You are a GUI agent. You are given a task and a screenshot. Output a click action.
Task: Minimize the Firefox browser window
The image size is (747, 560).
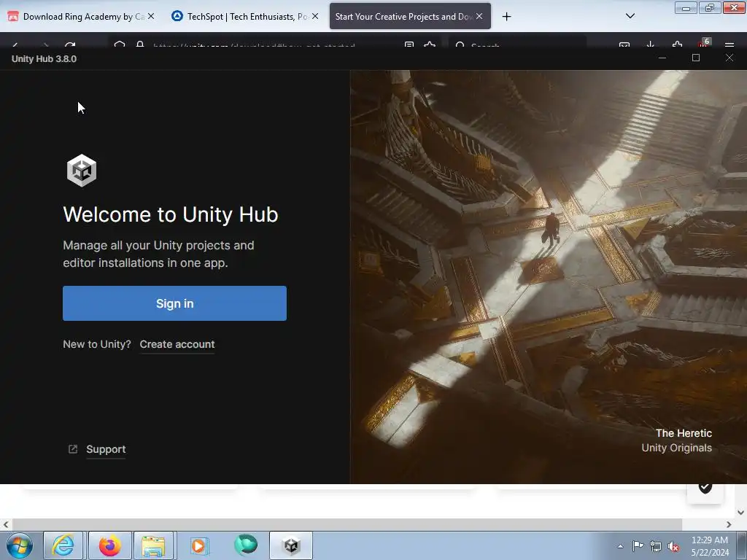point(686,8)
